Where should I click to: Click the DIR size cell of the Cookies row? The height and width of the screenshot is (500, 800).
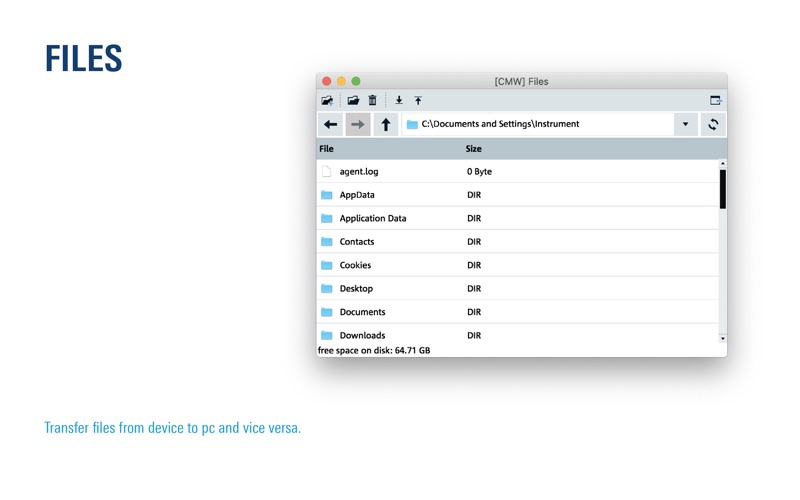point(474,265)
